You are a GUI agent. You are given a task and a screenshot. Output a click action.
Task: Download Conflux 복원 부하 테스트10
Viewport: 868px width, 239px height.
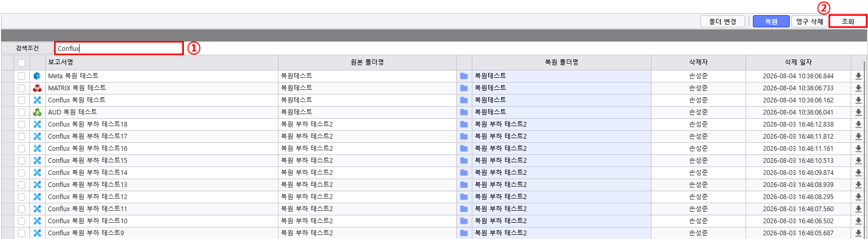click(859, 221)
